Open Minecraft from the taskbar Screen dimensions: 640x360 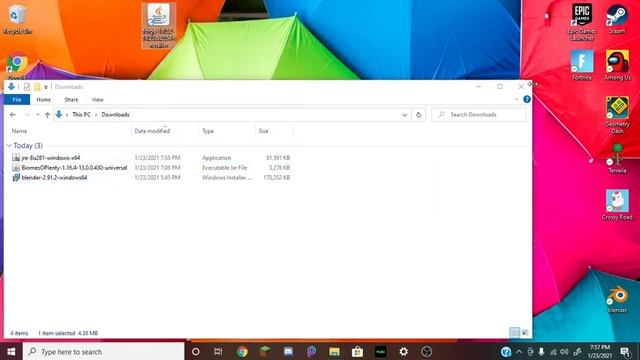coord(265,351)
